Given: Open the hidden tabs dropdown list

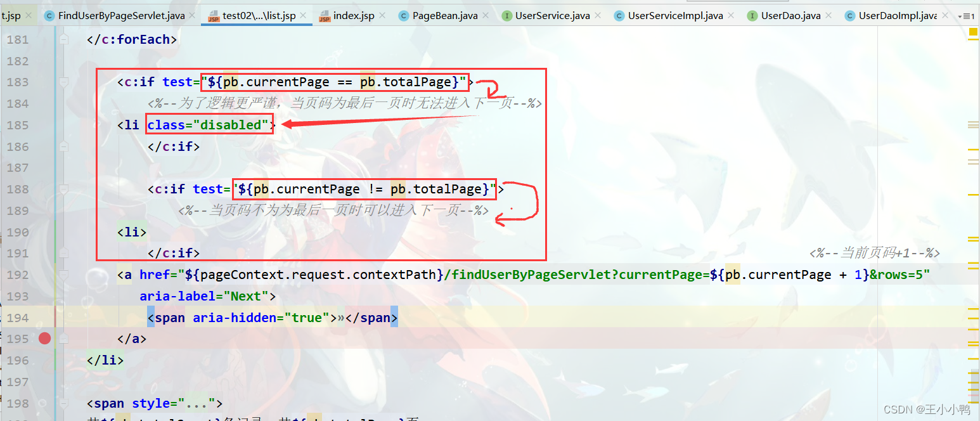Looking at the screenshot, I should 965,16.
